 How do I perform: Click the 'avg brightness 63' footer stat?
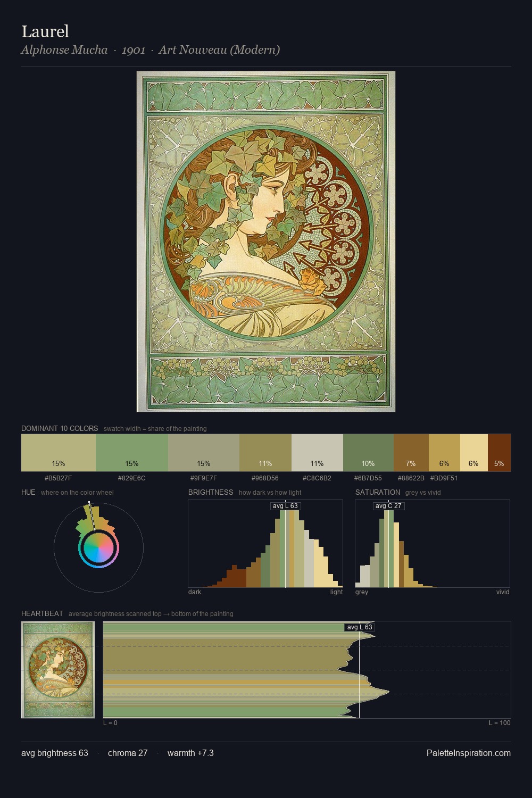tap(55, 753)
